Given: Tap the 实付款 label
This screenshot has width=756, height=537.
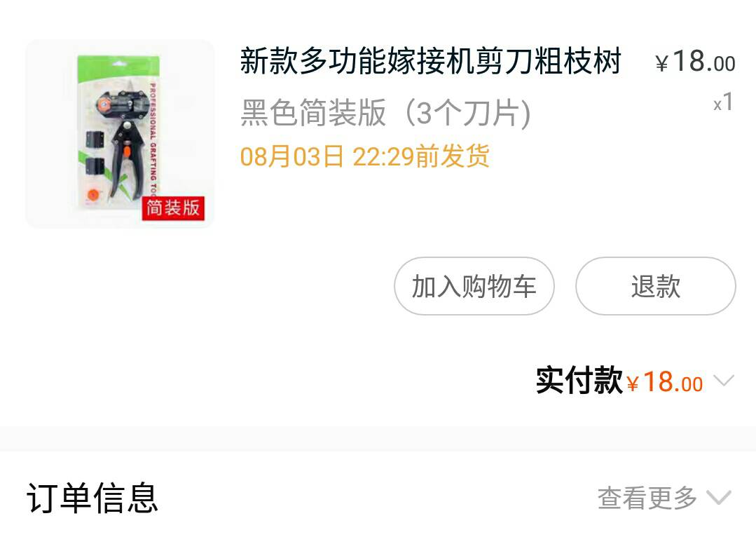Looking at the screenshot, I should 579,381.
